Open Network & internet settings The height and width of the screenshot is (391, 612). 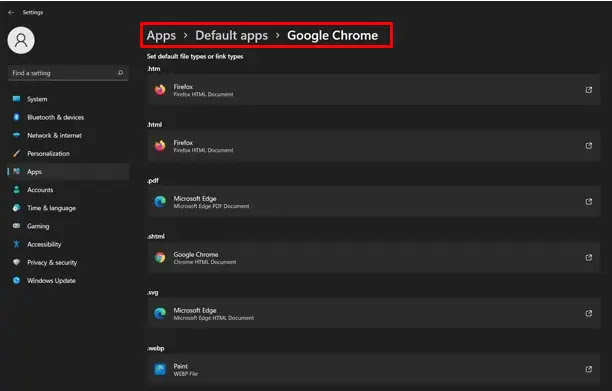point(68,135)
